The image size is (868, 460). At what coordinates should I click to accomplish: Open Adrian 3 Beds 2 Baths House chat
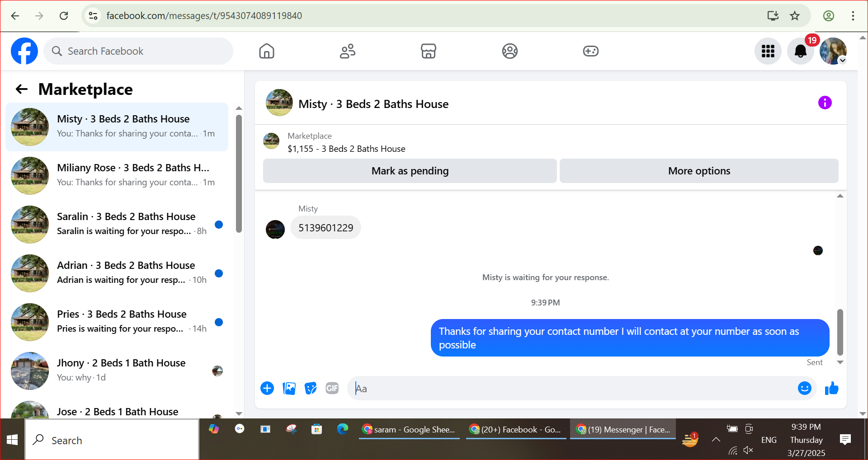click(x=117, y=273)
